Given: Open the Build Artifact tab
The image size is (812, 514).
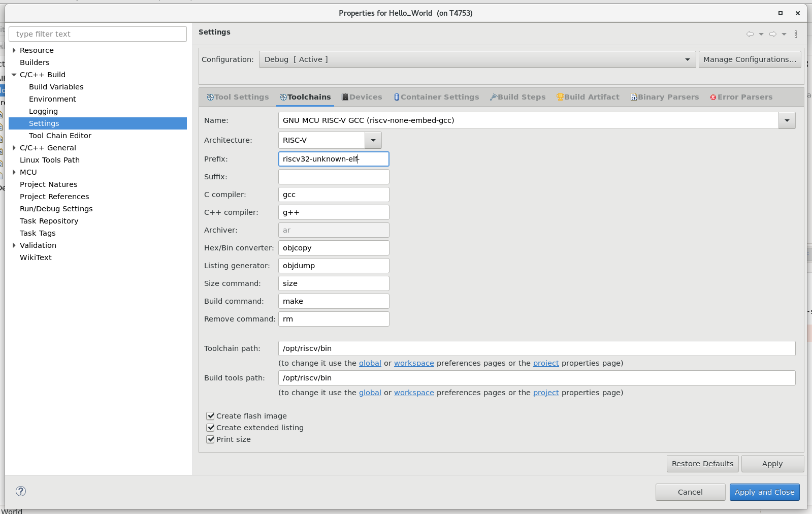Looking at the screenshot, I should tap(588, 97).
